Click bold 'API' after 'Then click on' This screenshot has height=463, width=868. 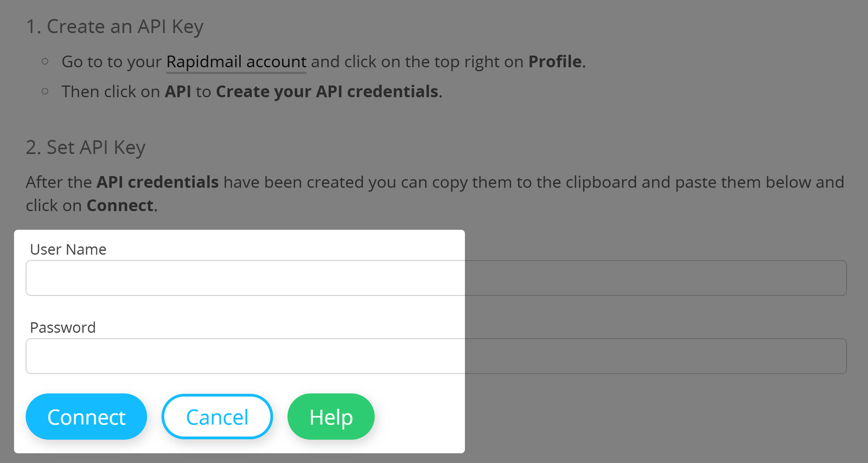click(x=178, y=92)
